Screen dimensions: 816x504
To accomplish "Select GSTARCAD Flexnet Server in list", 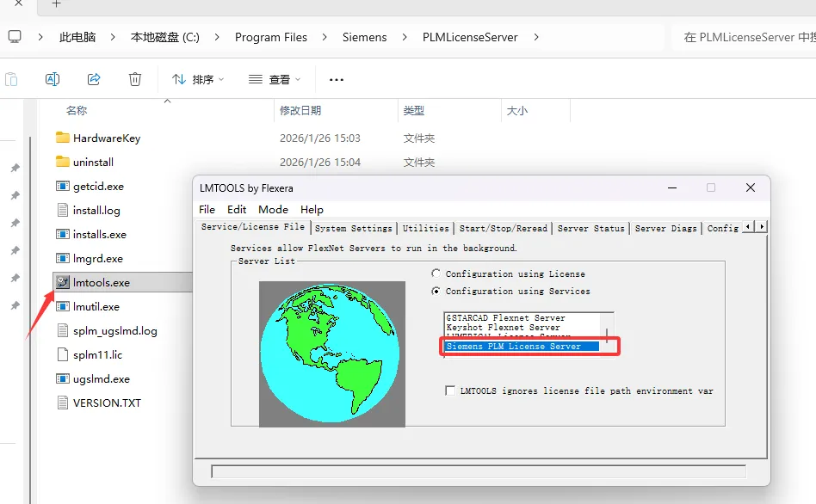I will point(505,318).
